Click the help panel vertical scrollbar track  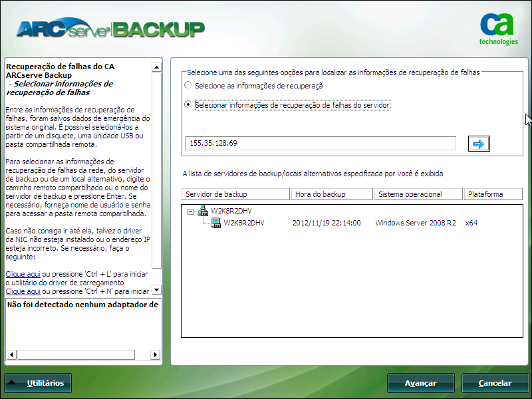pyautogui.click(x=156, y=170)
